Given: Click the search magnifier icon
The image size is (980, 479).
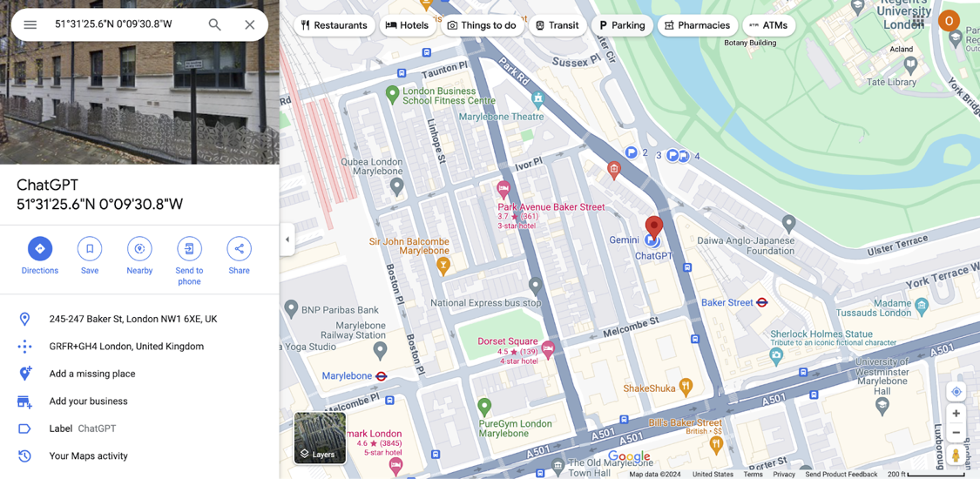Looking at the screenshot, I should [214, 25].
